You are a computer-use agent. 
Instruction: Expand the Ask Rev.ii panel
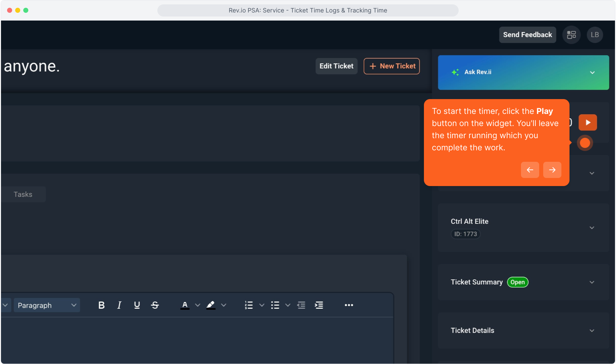point(592,72)
